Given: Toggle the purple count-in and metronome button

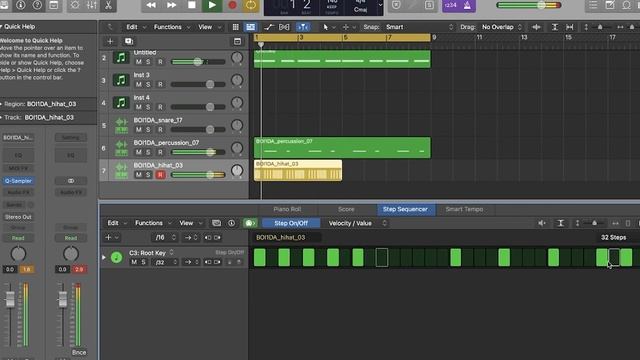Looking at the screenshot, I should click(459, 5).
